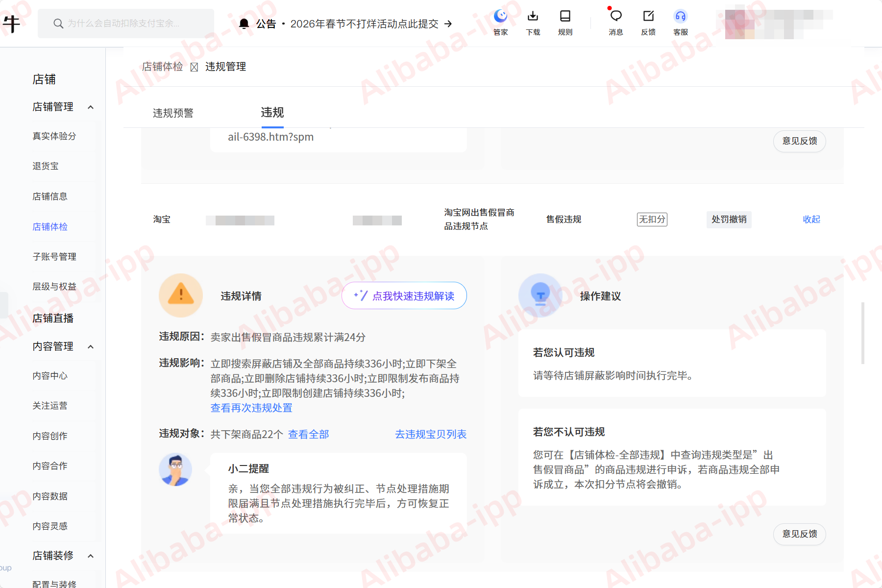Click the search magnifier icon
Screen dimensions: 882x588
click(58, 24)
